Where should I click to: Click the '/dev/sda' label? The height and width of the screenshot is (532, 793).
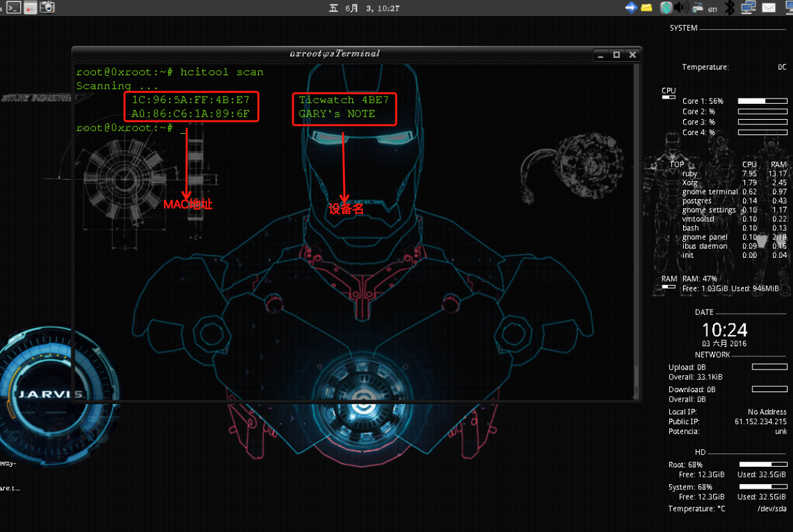772,509
